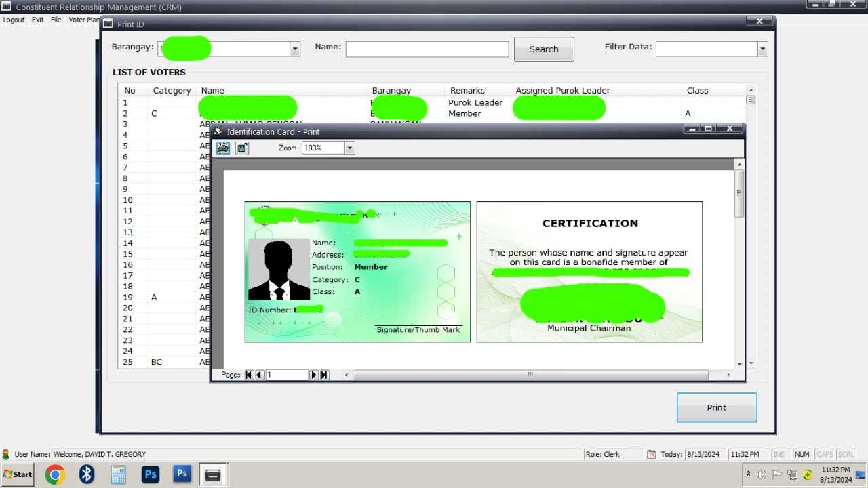Click the Logout menu item

point(14,20)
